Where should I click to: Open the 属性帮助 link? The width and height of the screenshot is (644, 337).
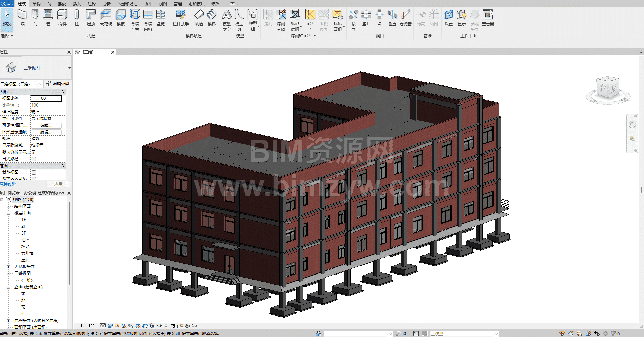coord(8,184)
